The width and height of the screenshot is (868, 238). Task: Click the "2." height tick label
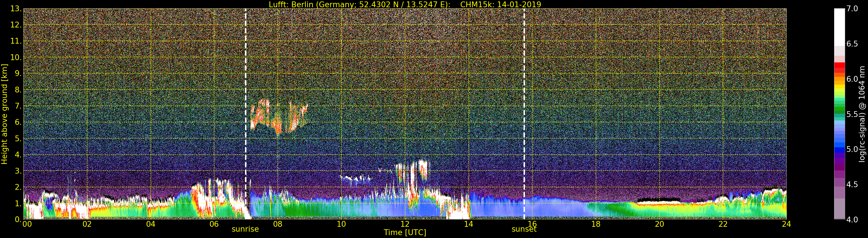pyautogui.click(x=18, y=187)
